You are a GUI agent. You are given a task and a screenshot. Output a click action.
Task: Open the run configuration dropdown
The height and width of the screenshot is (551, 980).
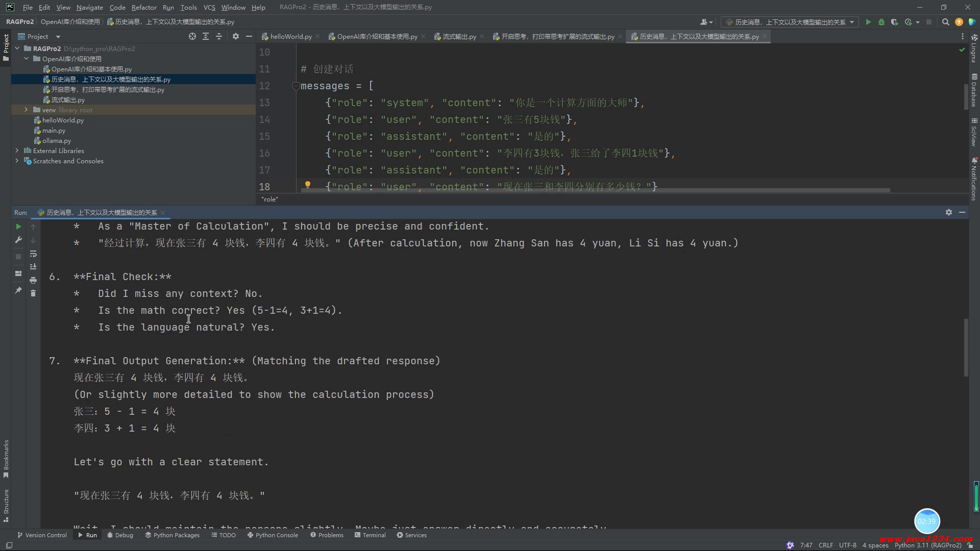click(x=790, y=22)
